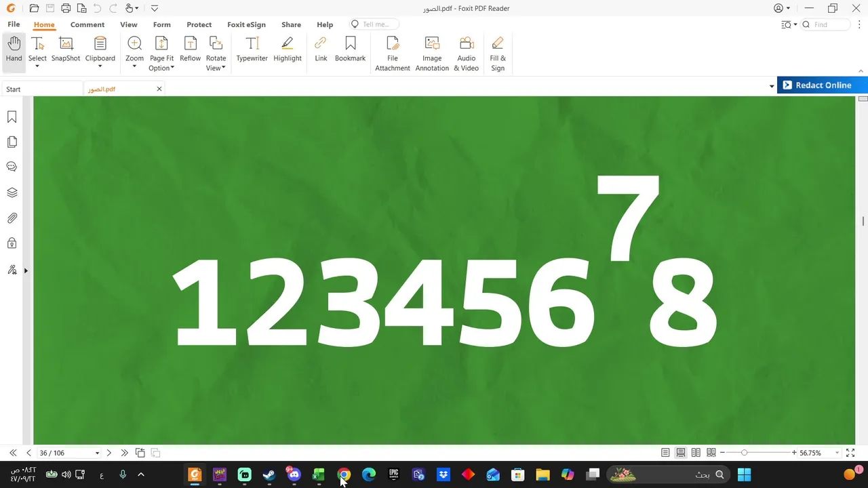868x488 pixels.
Task: Click the Open file icon in quick access bar
Action: (x=34, y=8)
